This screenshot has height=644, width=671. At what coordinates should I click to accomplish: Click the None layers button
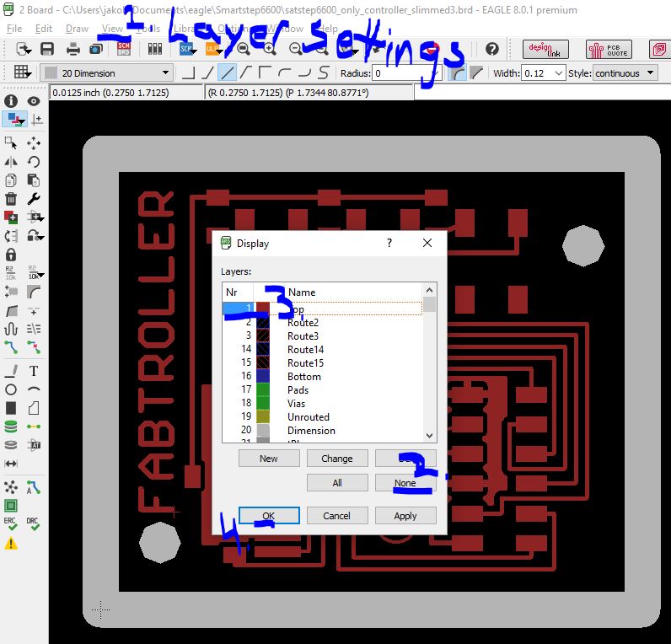(x=405, y=483)
